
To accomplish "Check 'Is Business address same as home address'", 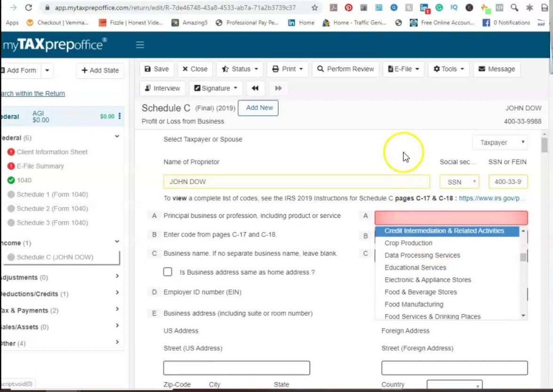I will [x=168, y=272].
